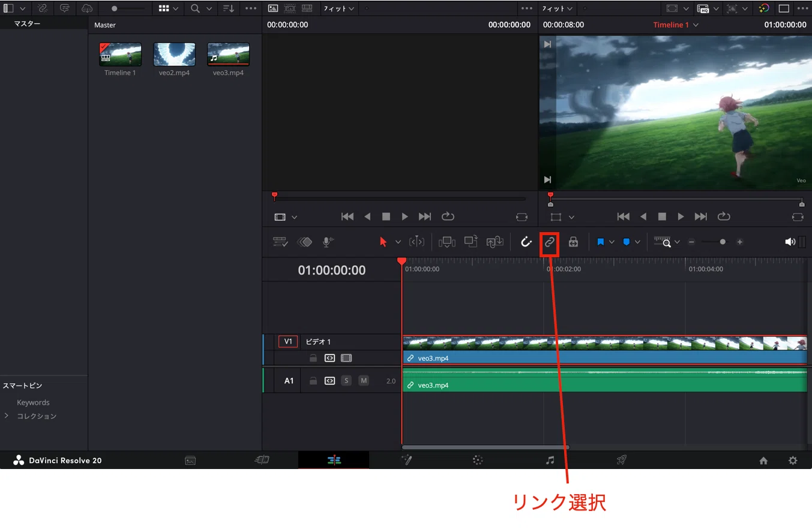The height and width of the screenshot is (529, 812).
Task: Toggle single viewer mode rectangle icon
Action: point(784,8)
